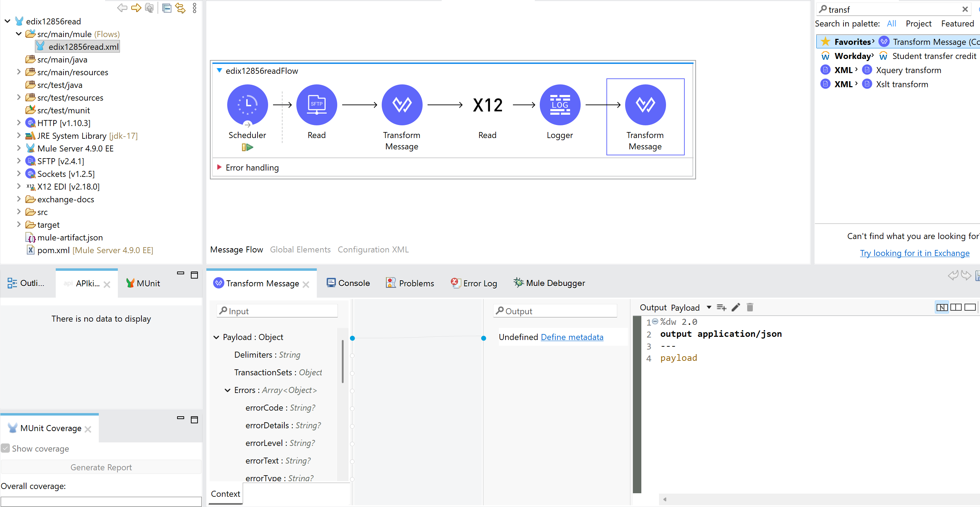Click the X12 Read component icon
This screenshot has width=980, height=507.
pos(487,105)
